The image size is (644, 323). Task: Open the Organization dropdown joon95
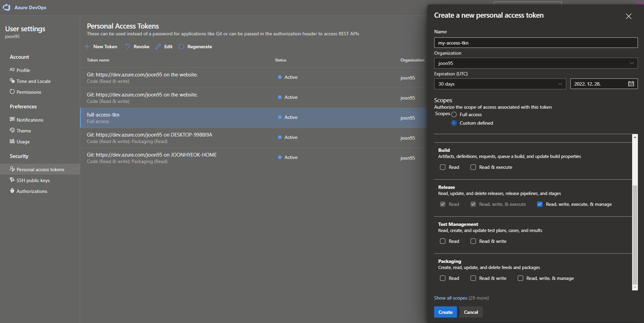pyautogui.click(x=536, y=63)
